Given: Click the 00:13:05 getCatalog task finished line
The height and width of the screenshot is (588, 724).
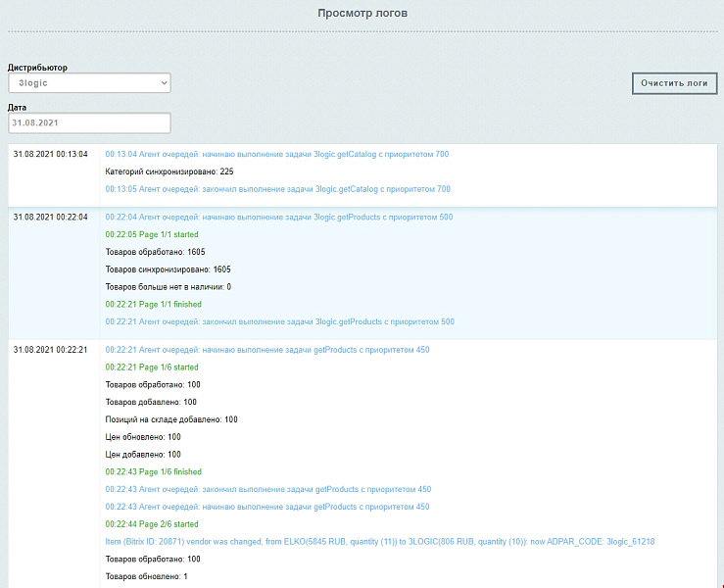Looking at the screenshot, I should tap(277, 189).
